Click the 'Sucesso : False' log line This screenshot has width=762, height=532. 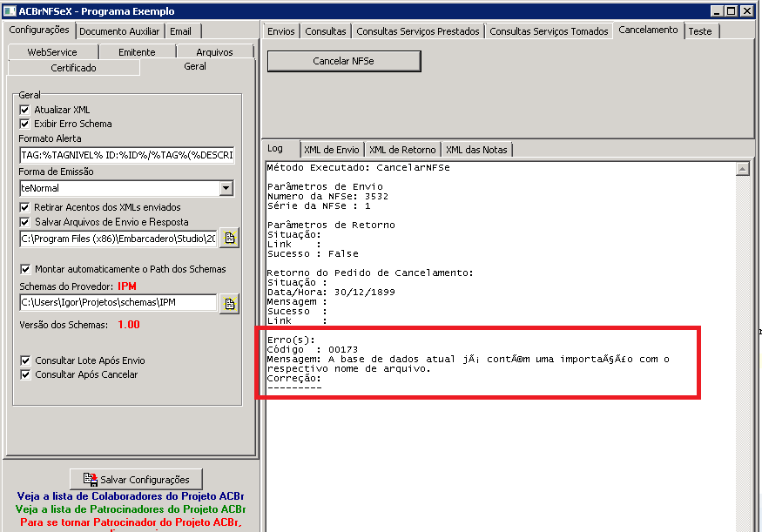[313, 253]
